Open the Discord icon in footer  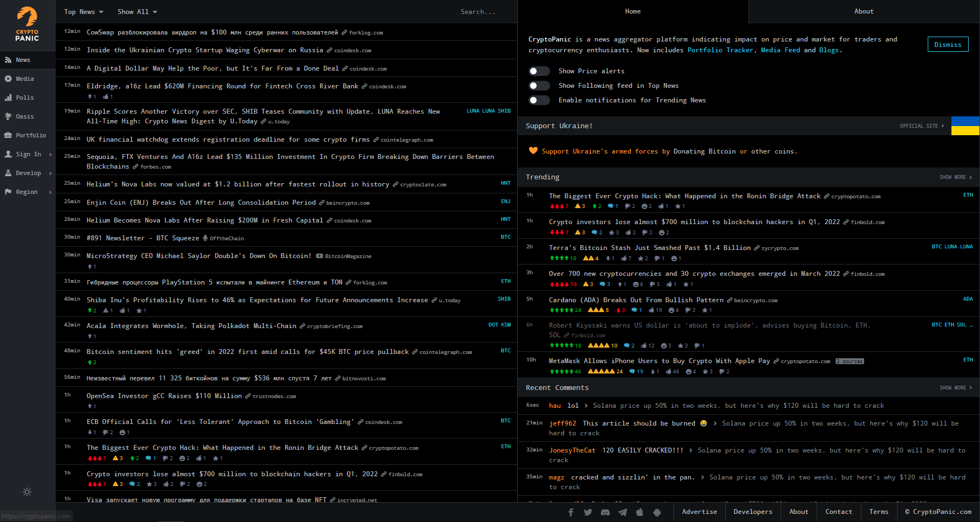605,512
